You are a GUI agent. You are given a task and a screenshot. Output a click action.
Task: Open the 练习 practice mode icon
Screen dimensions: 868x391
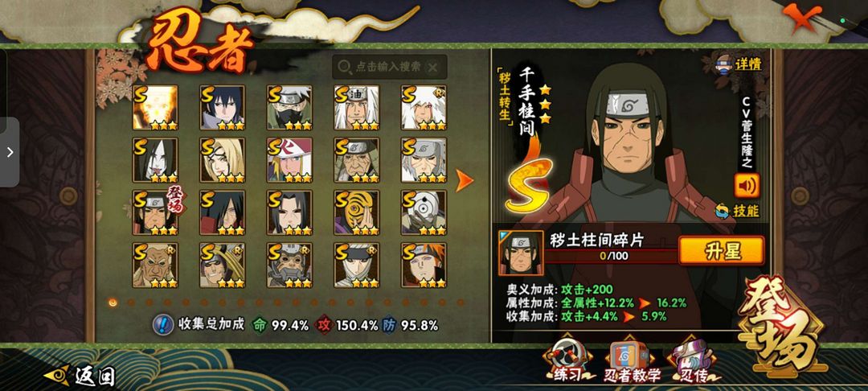[567, 363]
